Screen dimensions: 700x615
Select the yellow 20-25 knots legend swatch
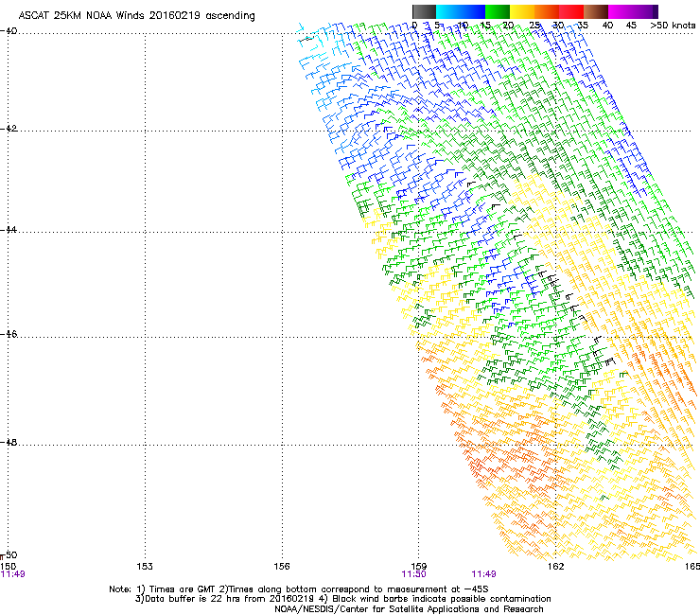522,11
